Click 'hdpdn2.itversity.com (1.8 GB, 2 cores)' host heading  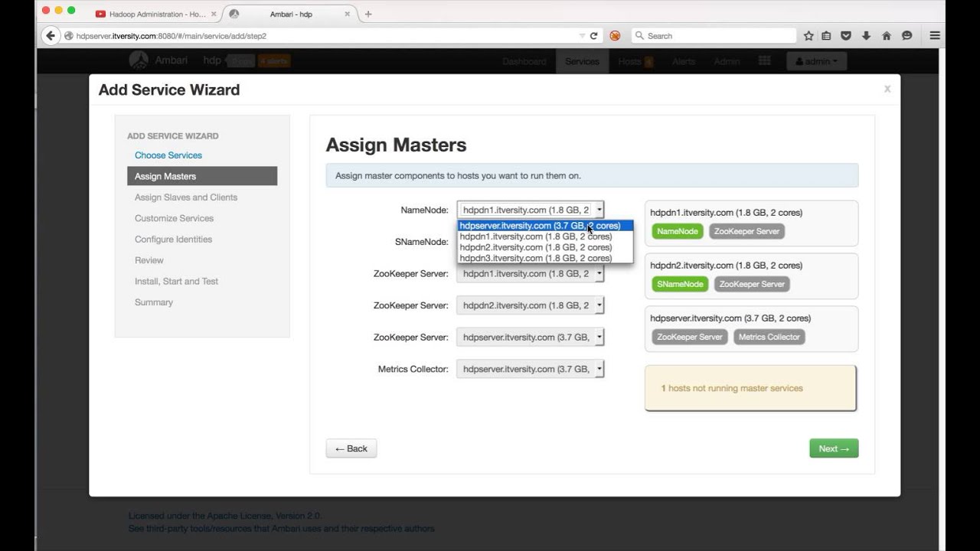pyautogui.click(x=727, y=266)
